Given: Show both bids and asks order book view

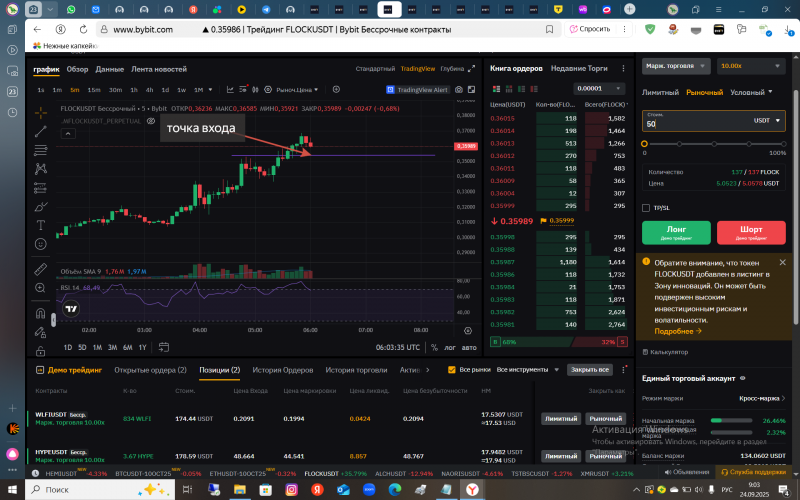Looking at the screenshot, I should [x=496, y=89].
